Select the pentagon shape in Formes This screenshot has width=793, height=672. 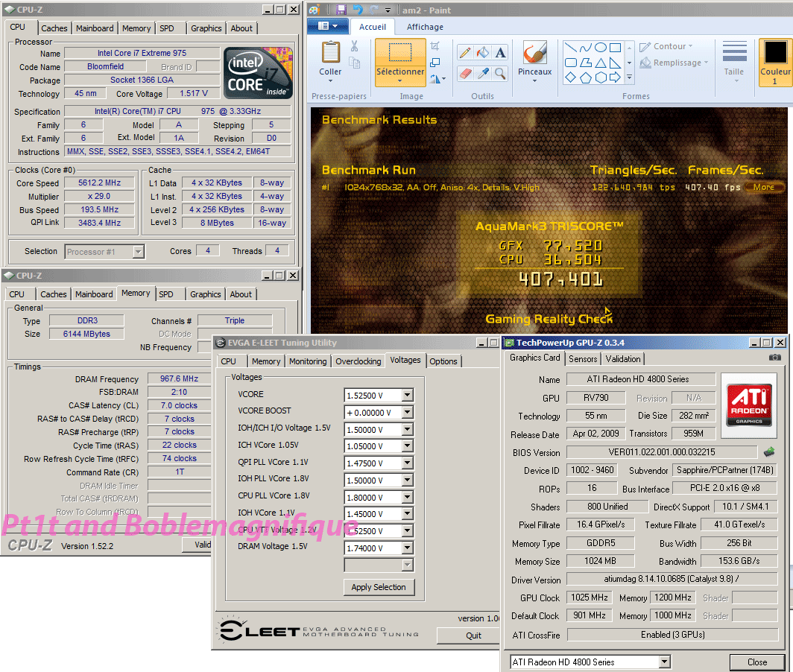coord(586,77)
